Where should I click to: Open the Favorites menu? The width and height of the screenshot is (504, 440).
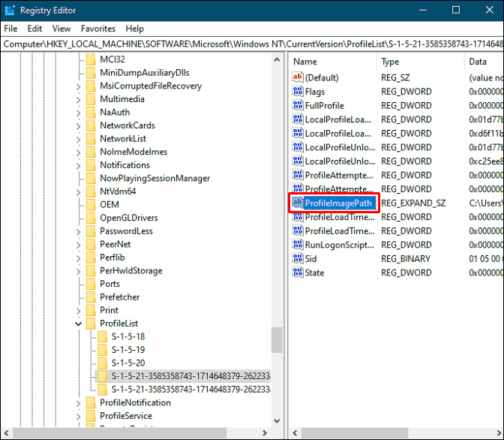pos(98,29)
